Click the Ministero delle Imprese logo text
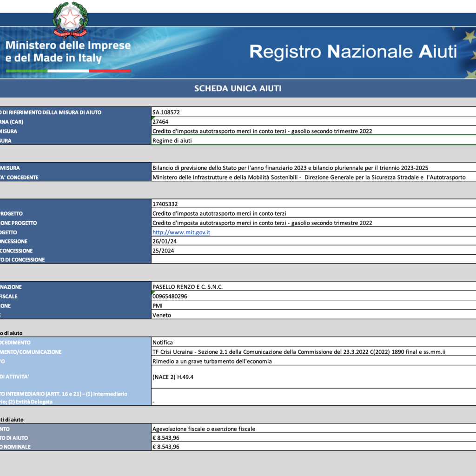Viewport: 476px width, 476px height. (x=68, y=52)
